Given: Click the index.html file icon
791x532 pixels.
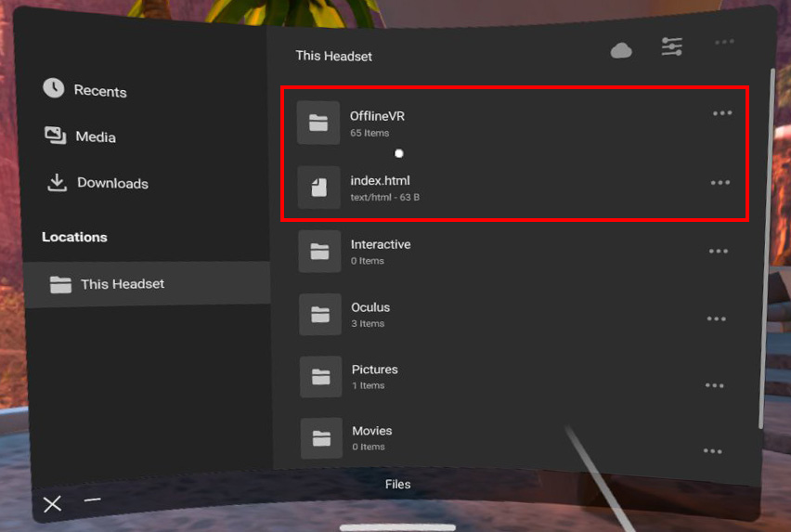Looking at the screenshot, I should click(x=318, y=188).
